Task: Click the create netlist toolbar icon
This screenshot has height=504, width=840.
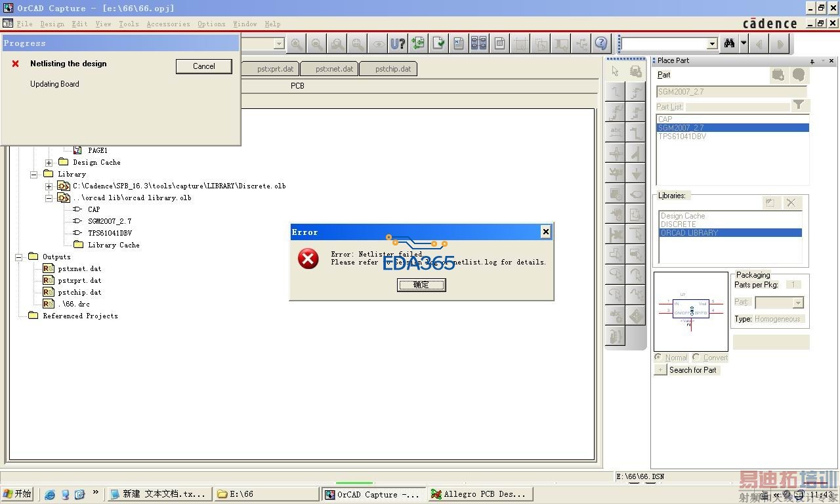Action: (x=459, y=44)
